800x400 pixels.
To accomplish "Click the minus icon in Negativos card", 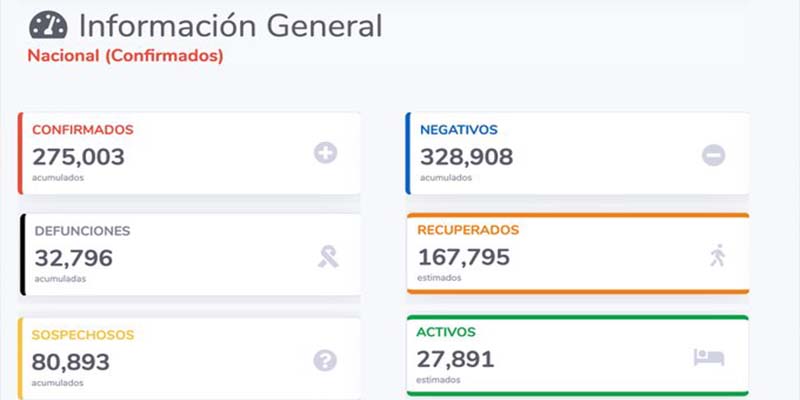I will (x=713, y=155).
